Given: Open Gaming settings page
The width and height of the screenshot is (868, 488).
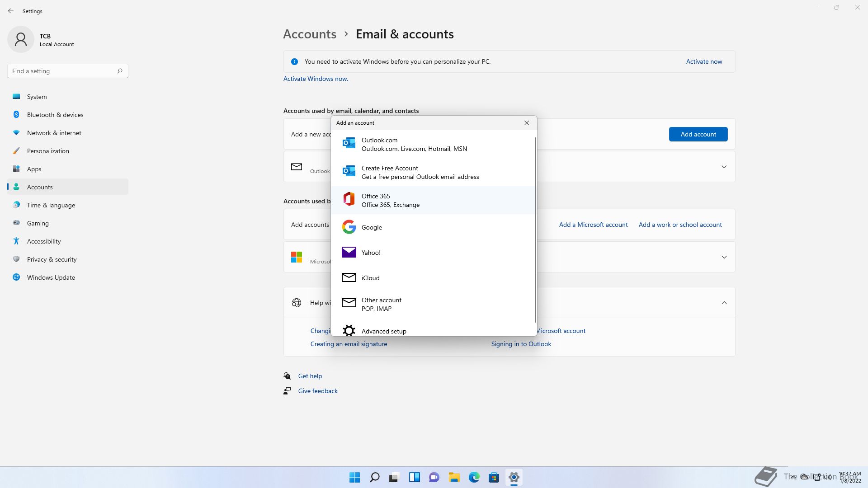Looking at the screenshot, I should [68, 223].
